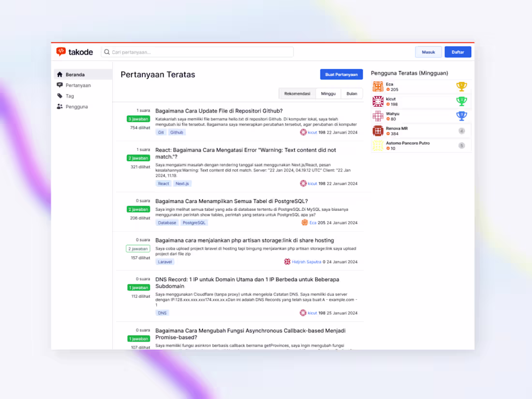
Task: Click Astomo Pancoro Putro's avatar
Action: (x=378, y=146)
